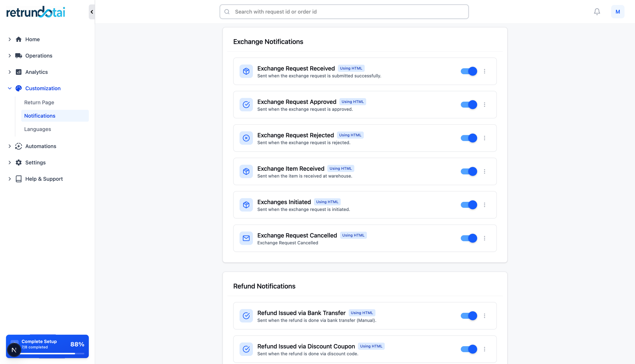Expand the Settings section in sidebar

(x=9, y=162)
